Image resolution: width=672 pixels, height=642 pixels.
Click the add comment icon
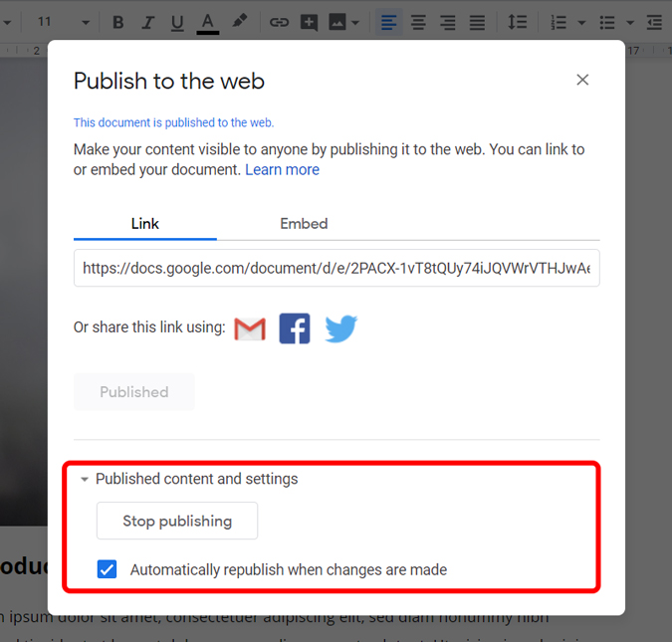pyautogui.click(x=309, y=22)
